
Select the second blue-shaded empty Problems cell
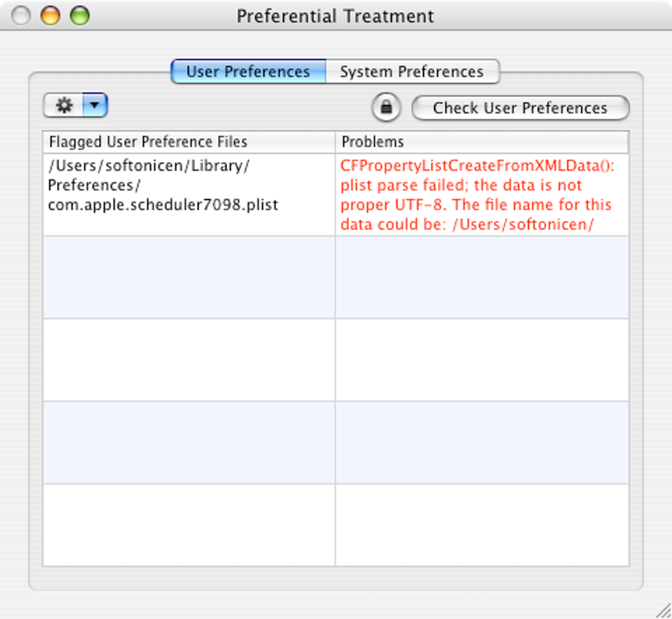(482, 442)
